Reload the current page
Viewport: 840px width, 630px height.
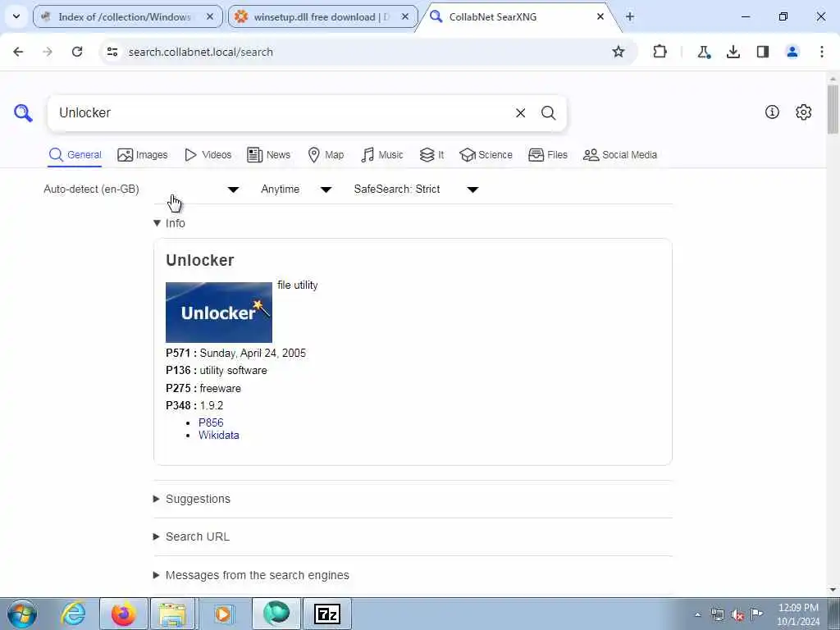coord(77,52)
